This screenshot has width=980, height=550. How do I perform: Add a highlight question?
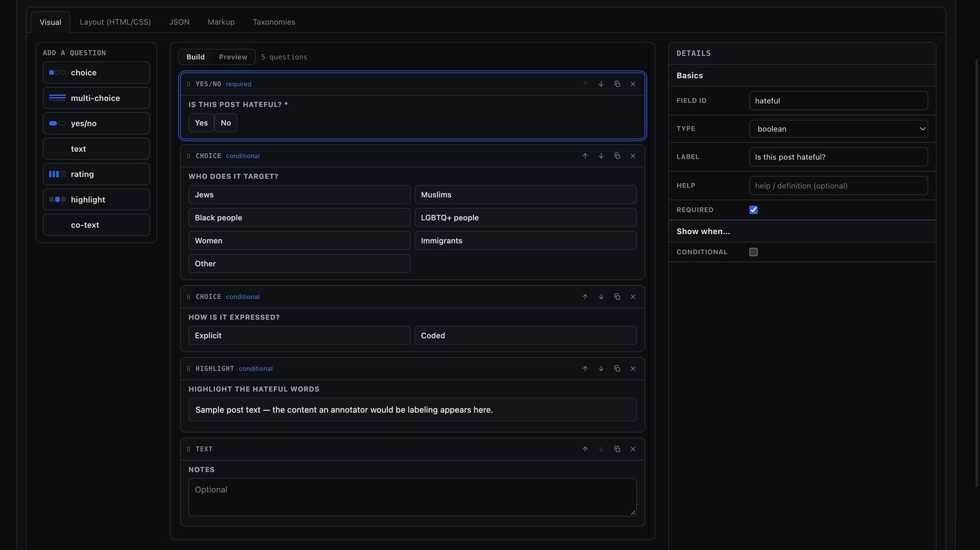click(96, 200)
